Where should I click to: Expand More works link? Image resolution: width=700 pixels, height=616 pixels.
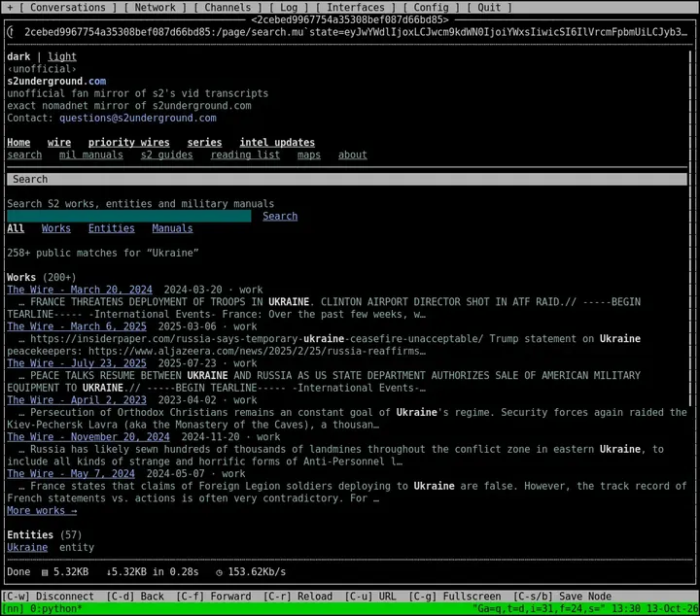coord(42,510)
